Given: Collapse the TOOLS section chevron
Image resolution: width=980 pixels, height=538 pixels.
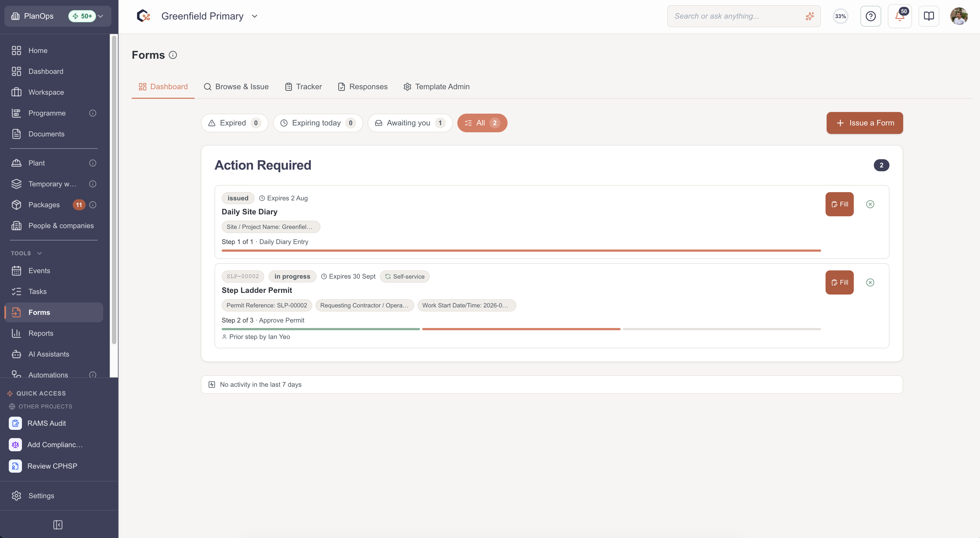Looking at the screenshot, I should pos(40,253).
